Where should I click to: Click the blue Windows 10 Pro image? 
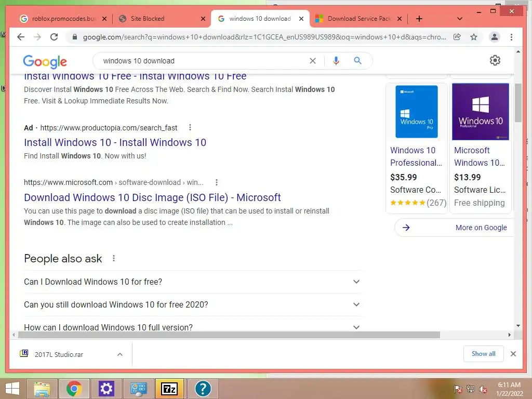coord(416,112)
